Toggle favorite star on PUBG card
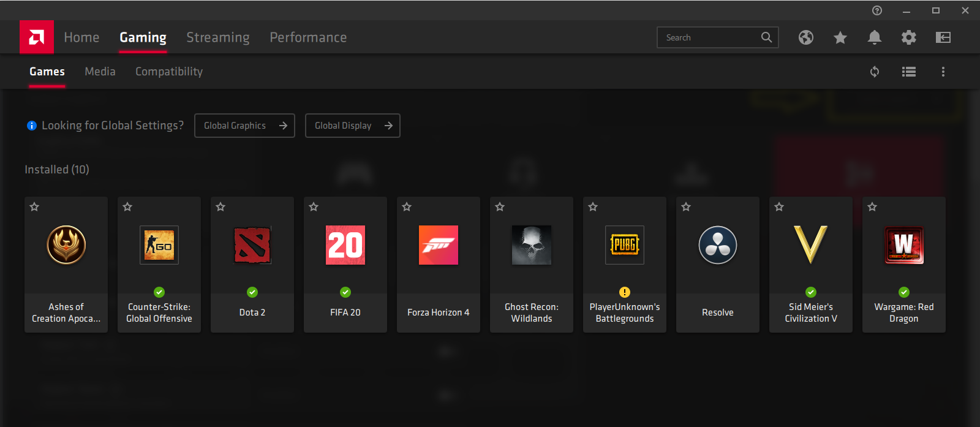The image size is (980, 427). click(x=593, y=207)
